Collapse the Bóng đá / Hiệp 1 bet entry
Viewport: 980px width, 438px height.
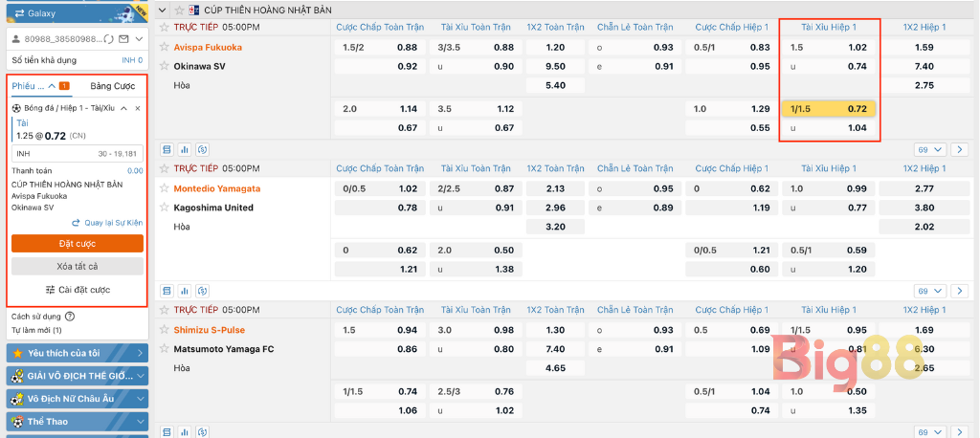tap(123, 108)
